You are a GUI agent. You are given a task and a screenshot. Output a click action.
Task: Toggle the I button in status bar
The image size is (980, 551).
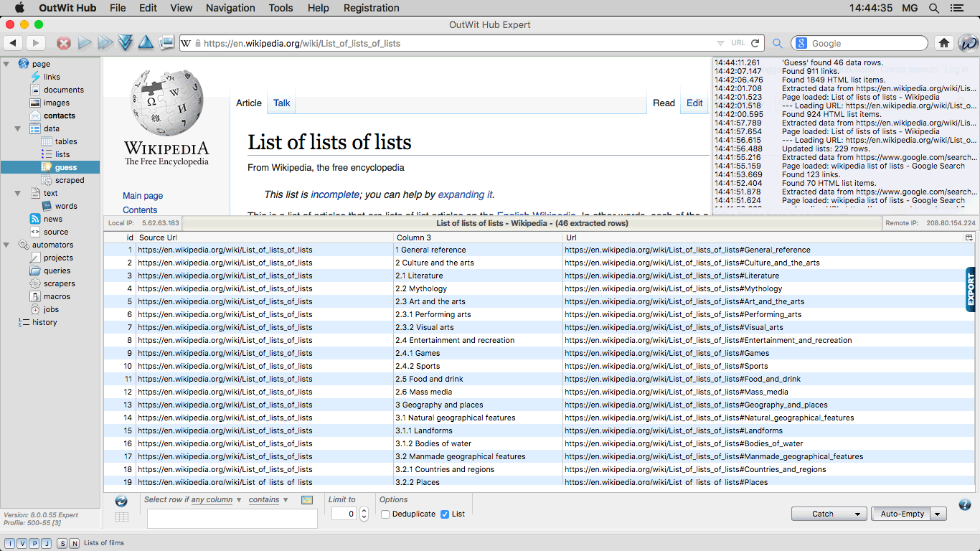(x=10, y=543)
